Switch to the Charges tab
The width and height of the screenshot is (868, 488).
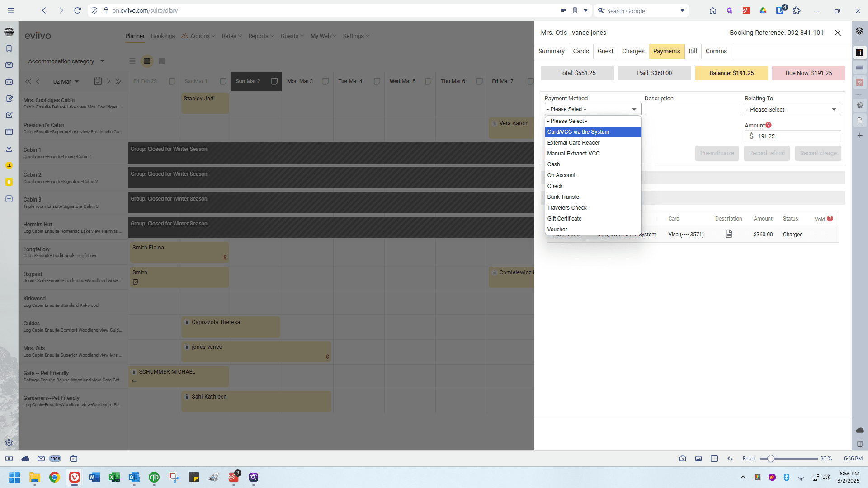point(633,51)
